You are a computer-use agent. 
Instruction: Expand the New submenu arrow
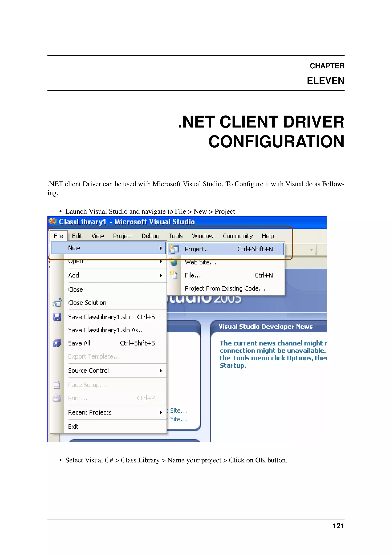click(161, 248)
